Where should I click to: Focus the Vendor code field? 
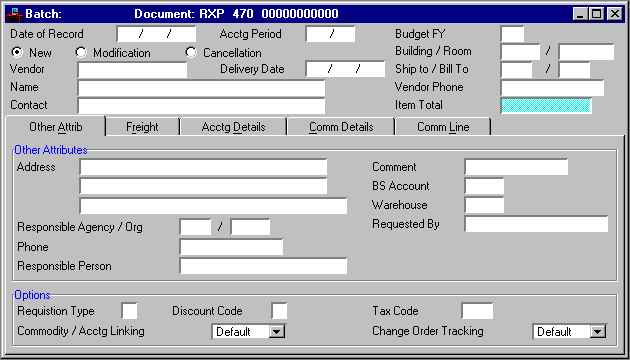[133, 70]
